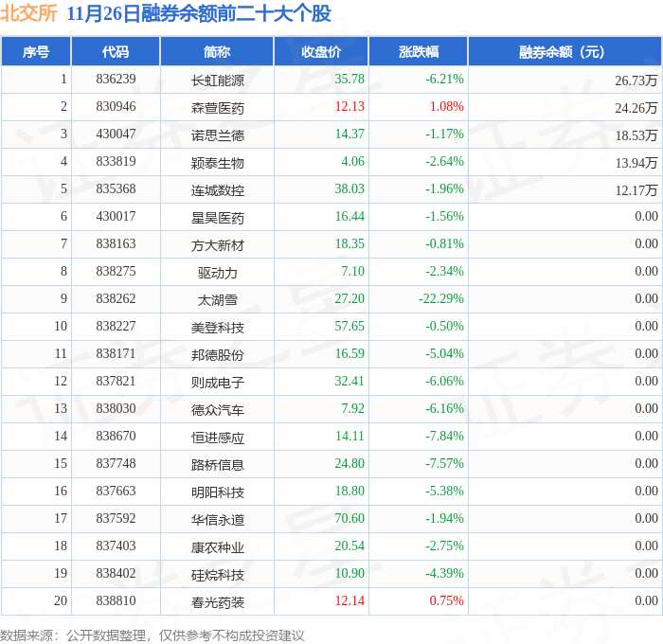Image resolution: width=663 pixels, height=644 pixels.
Task: Select stock name 邦德股份
Action: (x=217, y=355)
